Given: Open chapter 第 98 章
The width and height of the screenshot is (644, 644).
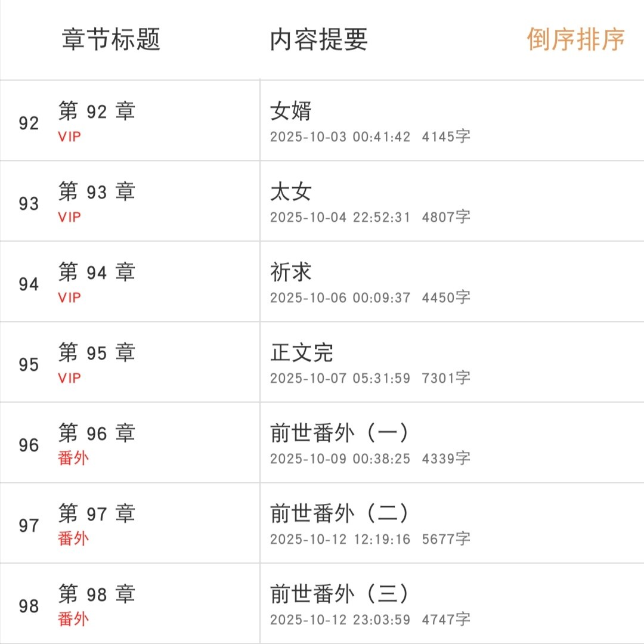Looking at the screenshot, I should (97, 595).
